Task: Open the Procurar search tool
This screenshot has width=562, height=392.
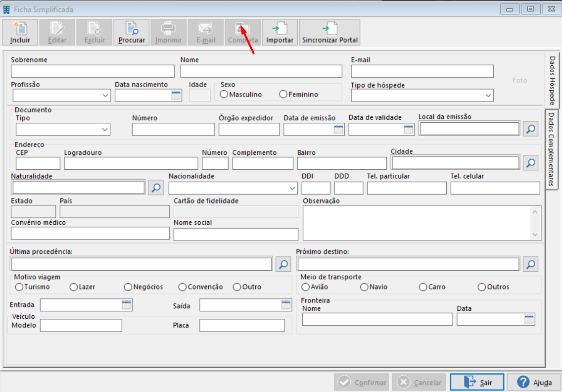Action: (x=132, y=32)
